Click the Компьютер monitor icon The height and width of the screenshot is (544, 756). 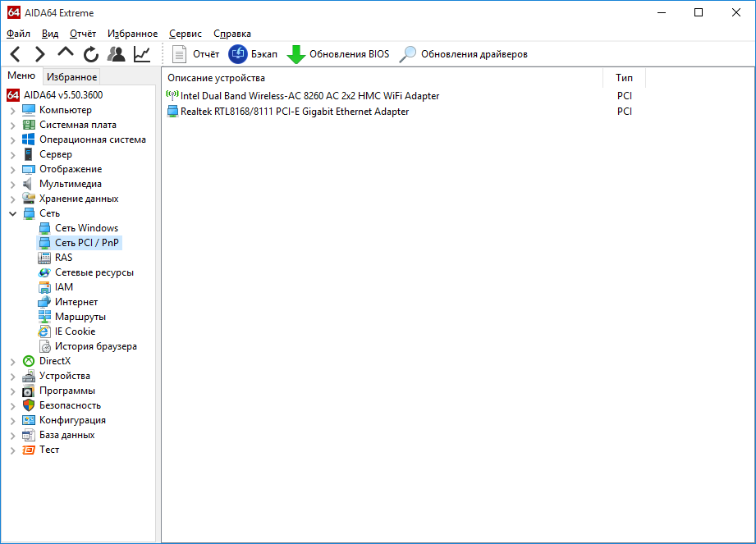[29, 110]
